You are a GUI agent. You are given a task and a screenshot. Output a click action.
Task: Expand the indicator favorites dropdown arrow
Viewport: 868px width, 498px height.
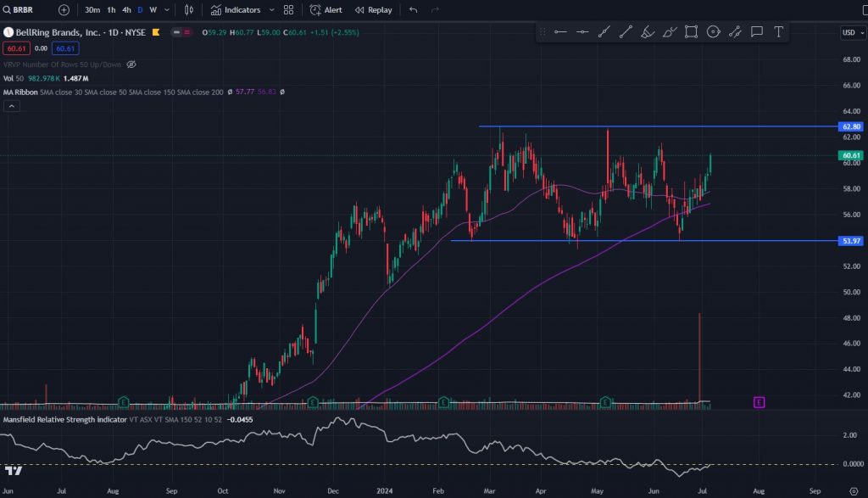pos(271,10)
